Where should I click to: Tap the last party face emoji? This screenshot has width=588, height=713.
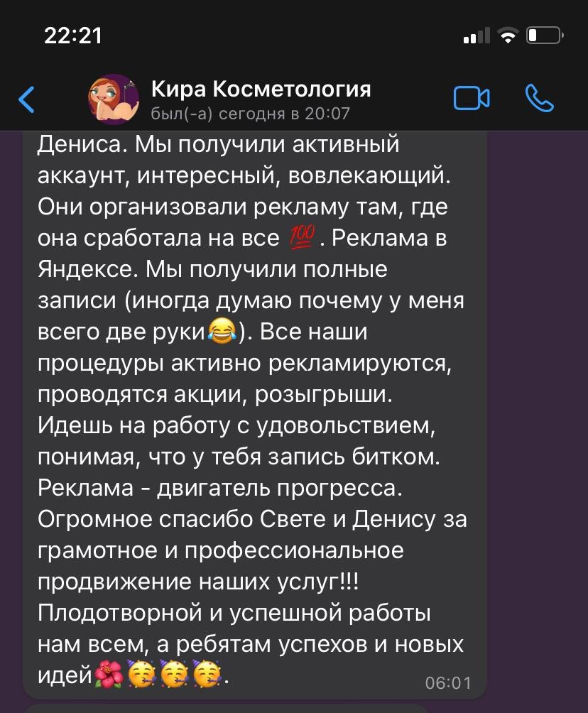(207, 674)
